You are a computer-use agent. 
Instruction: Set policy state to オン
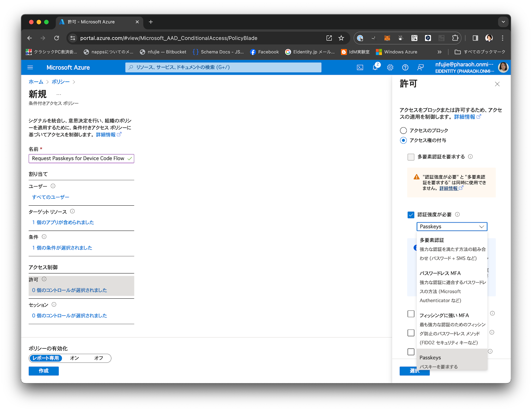[x=74, y=358]
